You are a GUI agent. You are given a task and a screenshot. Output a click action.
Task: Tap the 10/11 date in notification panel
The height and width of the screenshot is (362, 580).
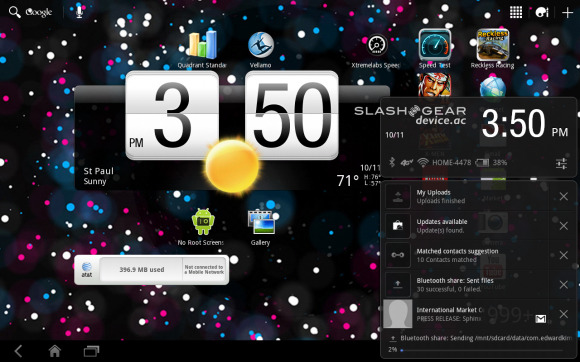394,135
